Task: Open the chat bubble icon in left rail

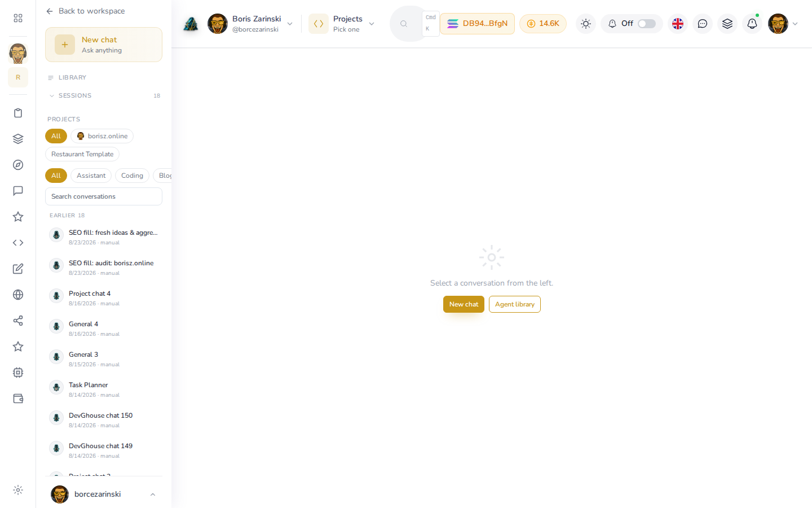Action: [x=18, y=191]
